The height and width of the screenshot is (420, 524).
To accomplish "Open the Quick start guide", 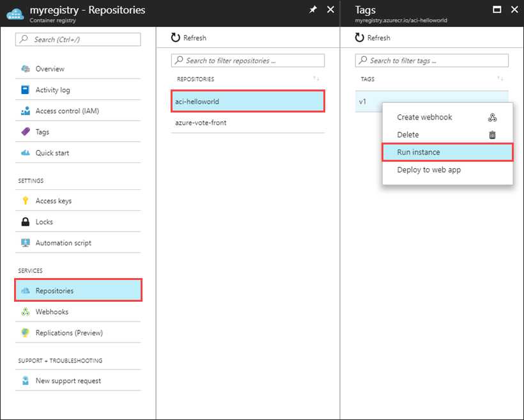I will pos(56,153).
